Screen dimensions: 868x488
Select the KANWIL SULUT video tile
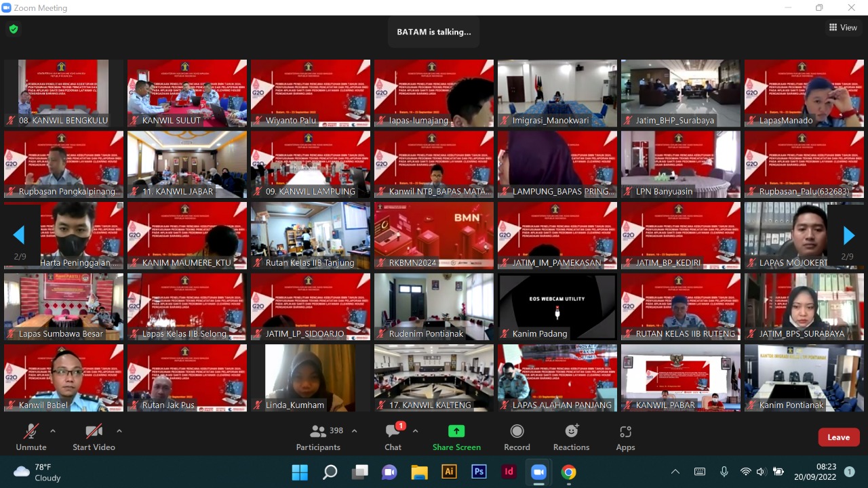point(187,93)
